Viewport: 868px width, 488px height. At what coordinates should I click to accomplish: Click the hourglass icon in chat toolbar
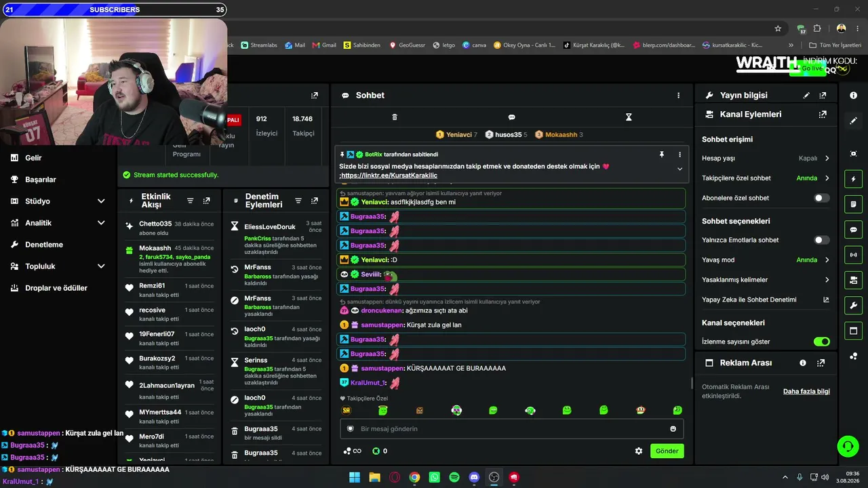click(629, 117)
